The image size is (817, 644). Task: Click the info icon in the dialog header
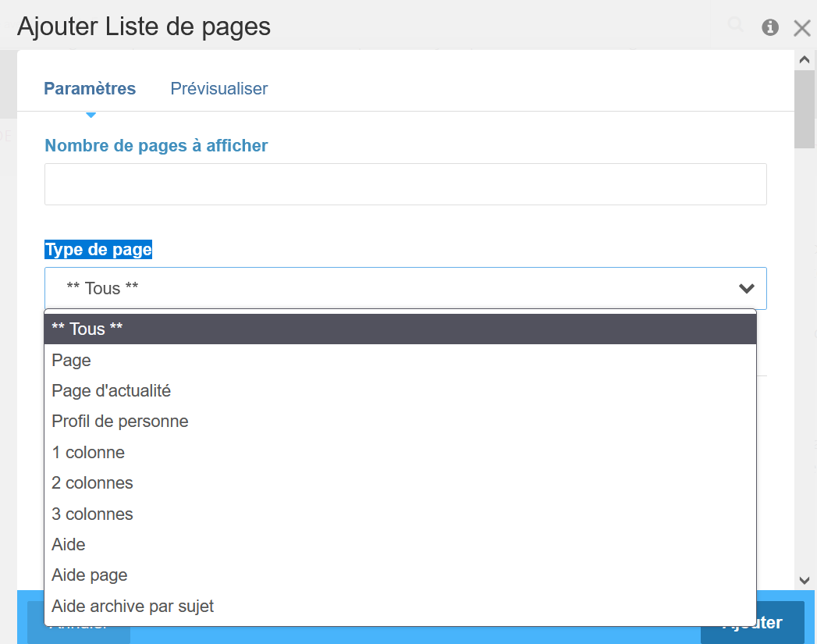(x=770, y=27)
